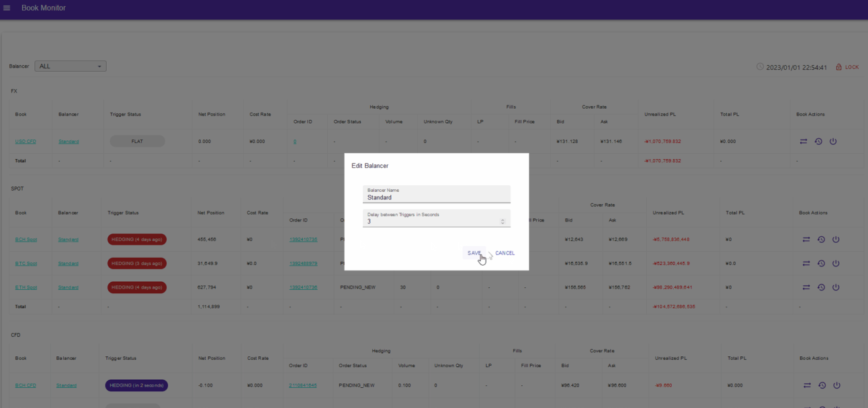Click the power icon for ETH Spot row

836,287
